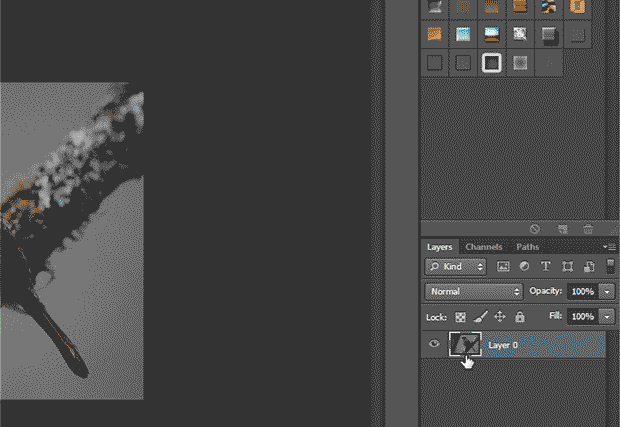This screenshot has height=427, width=620.
Task: Switch to the Channels tab
Action: pos(484,247)
